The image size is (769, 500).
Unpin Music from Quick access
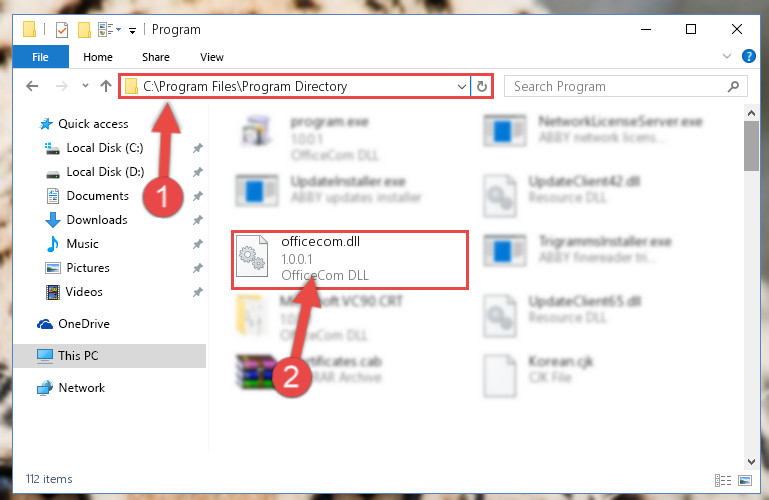(198, 244)
